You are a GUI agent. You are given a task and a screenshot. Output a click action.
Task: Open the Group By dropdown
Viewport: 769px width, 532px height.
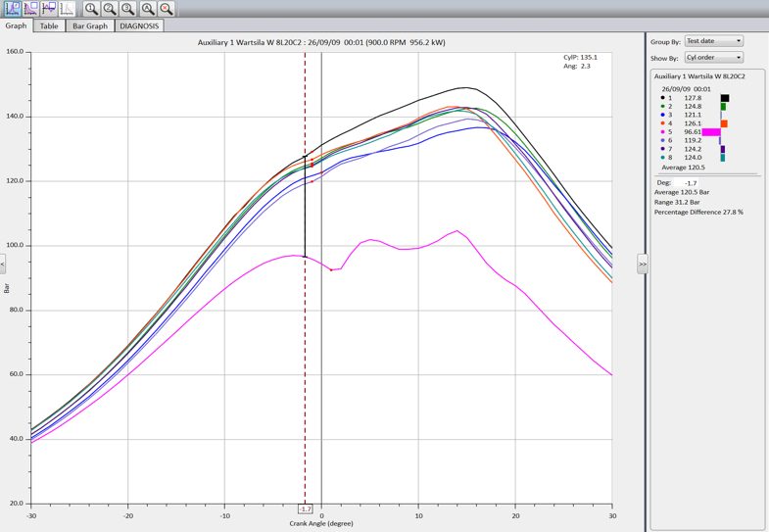click(713, 41)
